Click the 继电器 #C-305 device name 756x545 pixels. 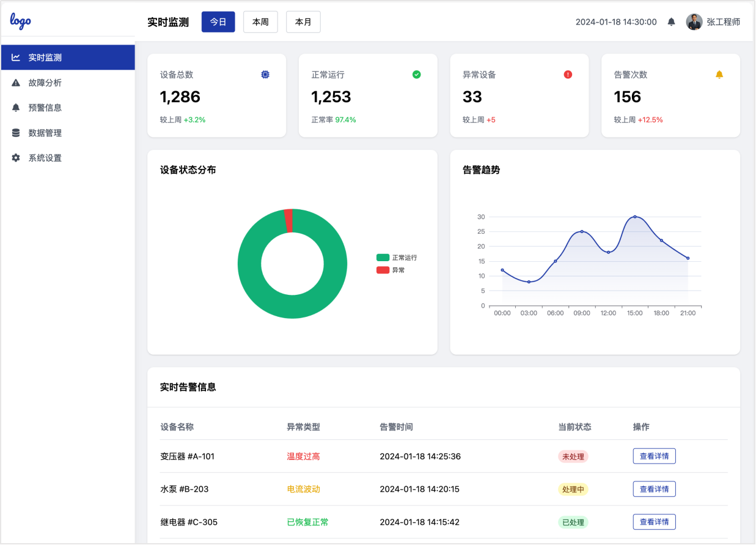[x=189, y=523]
